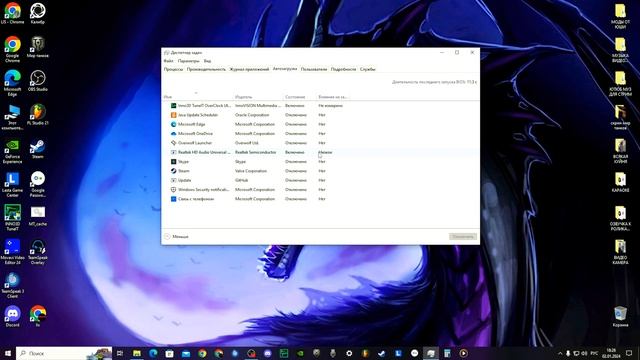The width and height of the screenshot is (640, 360).
Task: Open TeamSpeak 3 Client desktop shortcut
Action: 12,285
